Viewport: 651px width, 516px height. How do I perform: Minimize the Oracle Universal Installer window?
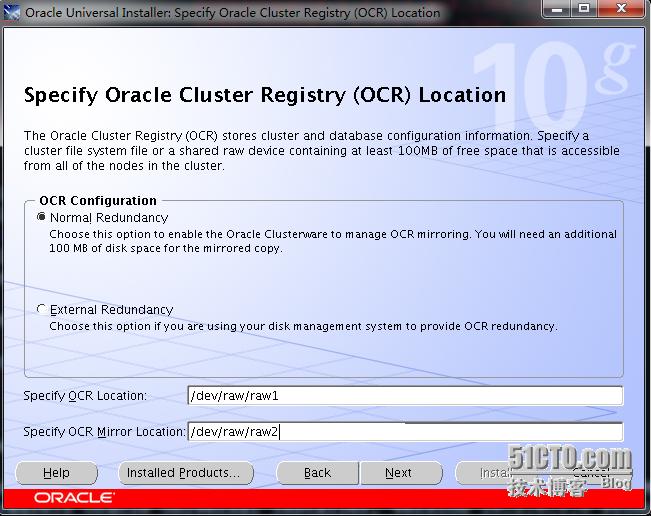(557, 9)
